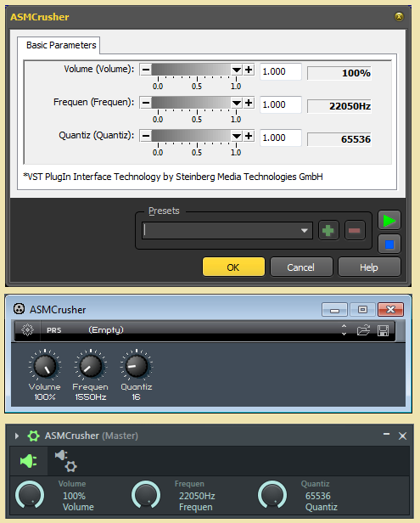
Task: Start preview with green play button
Action: (389, 221)
